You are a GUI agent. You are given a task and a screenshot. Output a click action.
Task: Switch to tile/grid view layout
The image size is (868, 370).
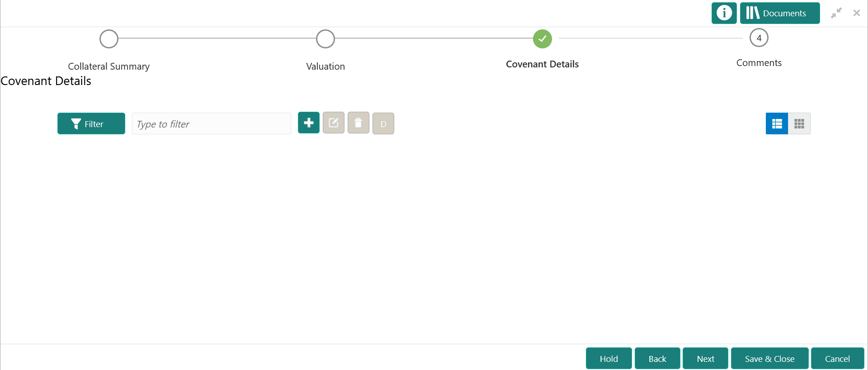(799, 123)
